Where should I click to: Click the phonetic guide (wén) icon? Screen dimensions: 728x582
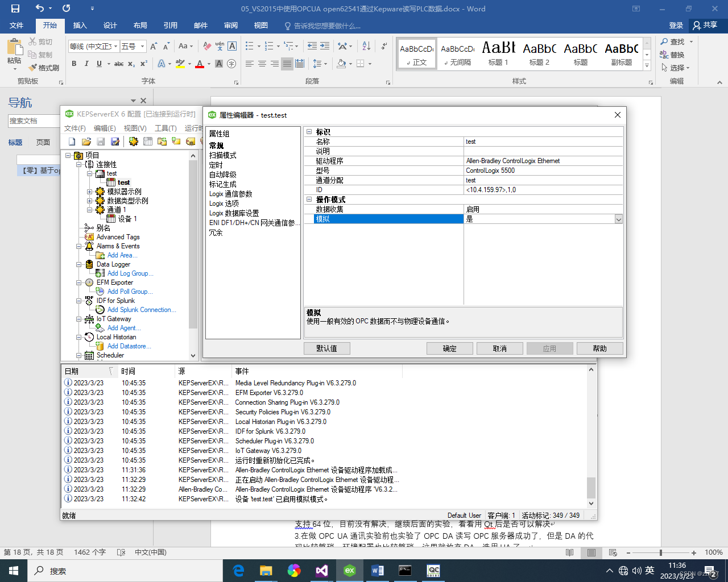[220, 46]
